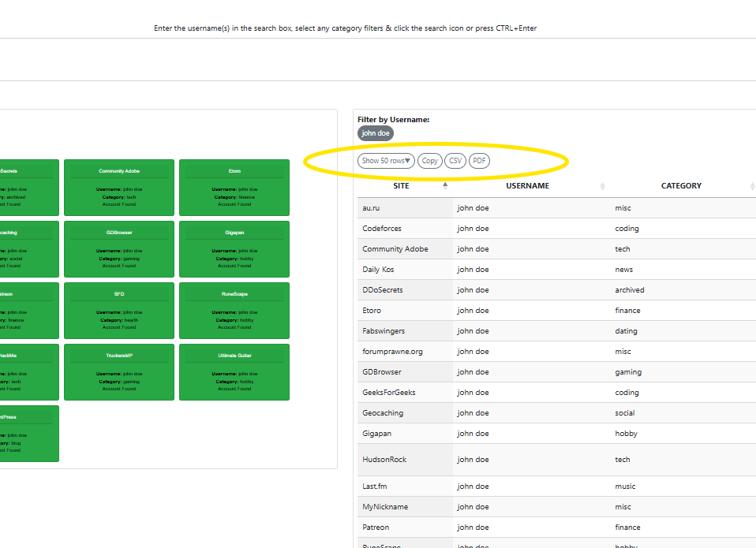The width and height of the screenshot is (756, 548).
Task: Select the GDBrowser result card
Action: tap(119, 249)
